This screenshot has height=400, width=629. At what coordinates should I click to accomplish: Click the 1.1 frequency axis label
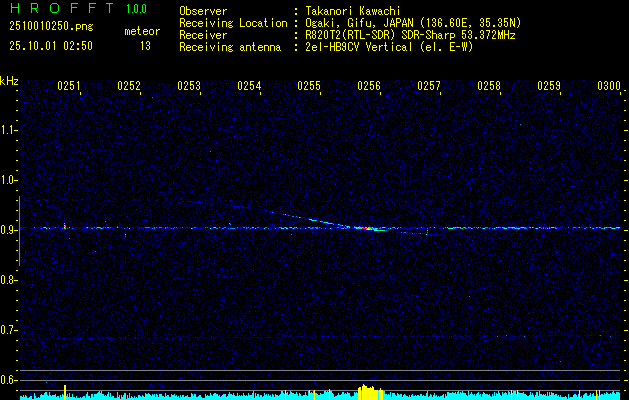(x=9, y=129)
